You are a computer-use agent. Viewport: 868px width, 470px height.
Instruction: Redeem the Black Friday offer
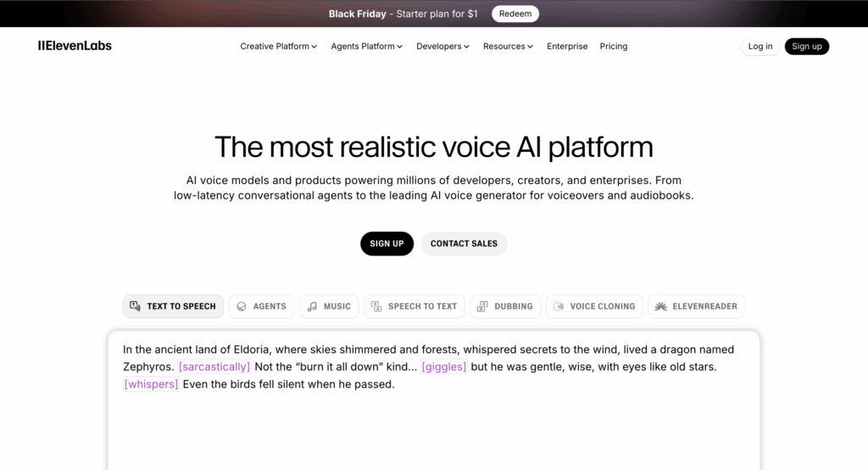pyautogui.click(x=515, y=14)
